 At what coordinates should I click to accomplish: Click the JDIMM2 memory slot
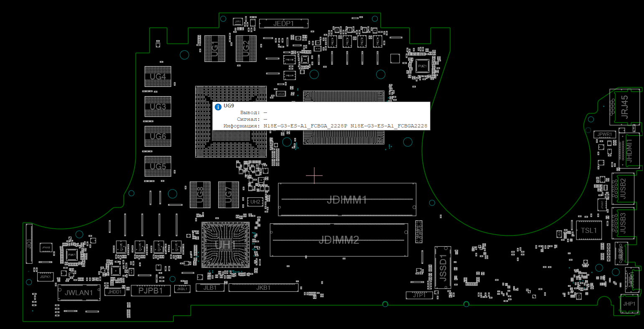click(x=339, y=240)
